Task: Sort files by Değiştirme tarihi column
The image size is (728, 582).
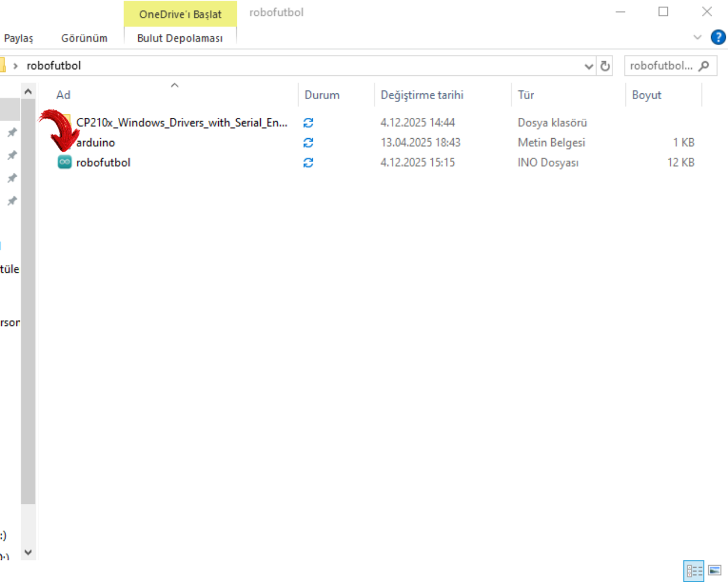Action: point(422,95)
